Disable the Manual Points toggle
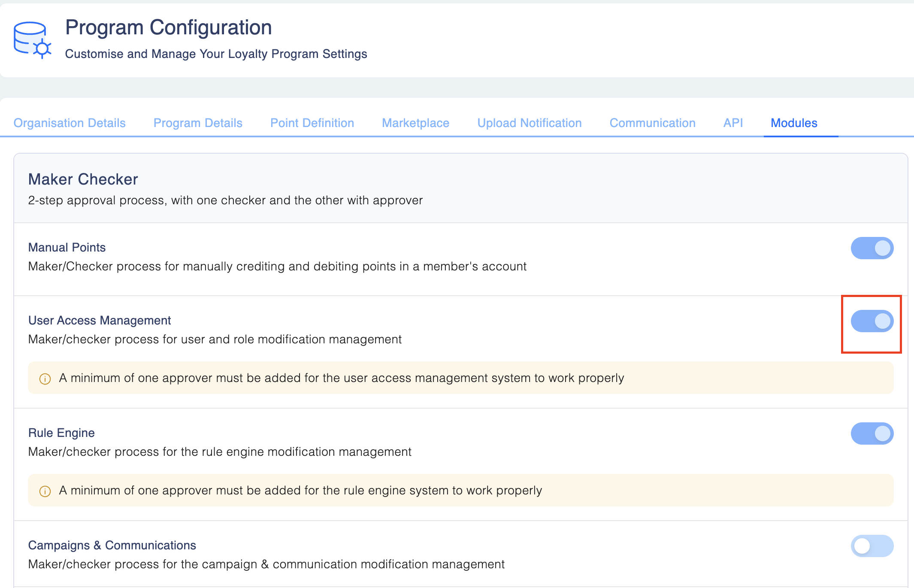Viewport: 914px width, 588px height. pyautogui.click(x=872, y=248)
